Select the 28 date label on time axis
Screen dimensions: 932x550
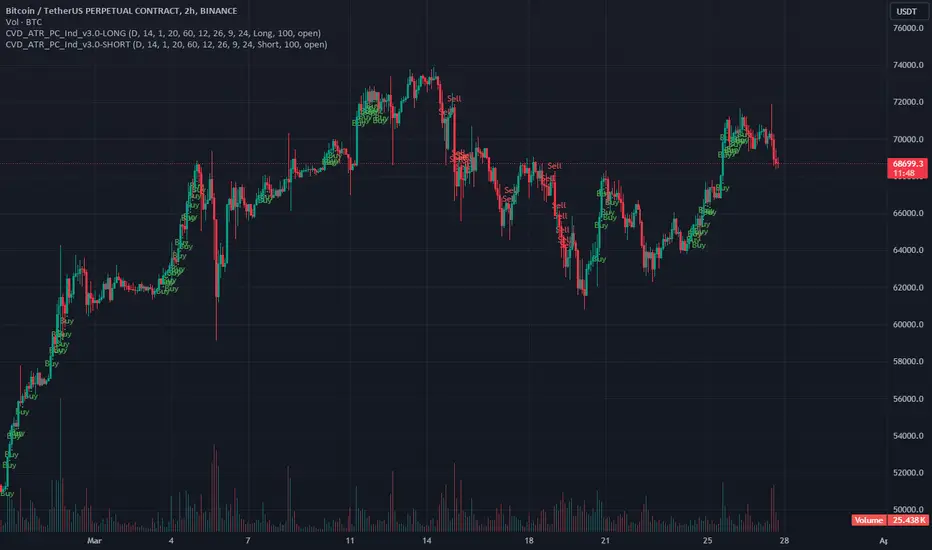click(785, 540)
